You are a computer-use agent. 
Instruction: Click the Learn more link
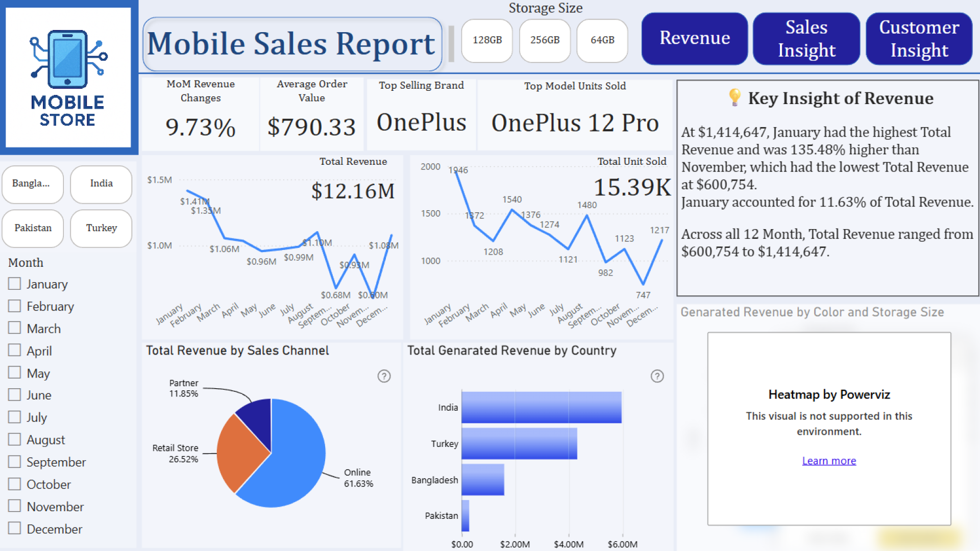point(829,461)
